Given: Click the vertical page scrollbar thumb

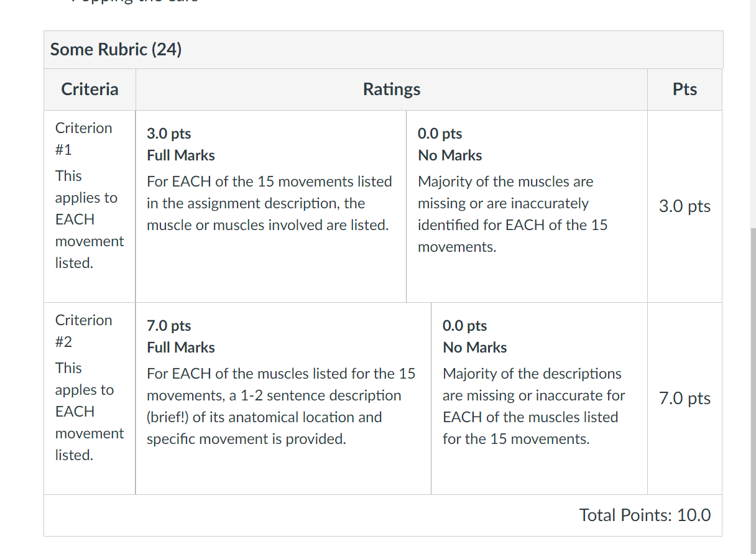Looking at the screenshot, I should 753,390.
